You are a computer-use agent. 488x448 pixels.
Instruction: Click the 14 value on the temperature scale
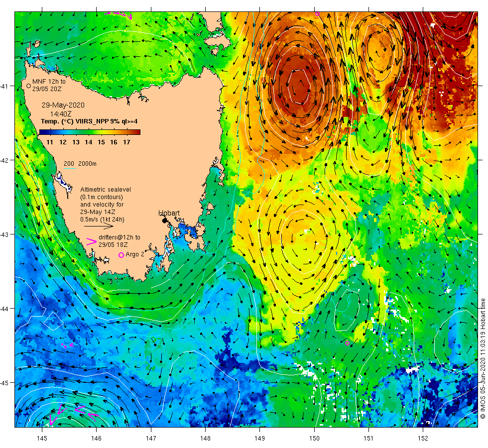[89, 142]
